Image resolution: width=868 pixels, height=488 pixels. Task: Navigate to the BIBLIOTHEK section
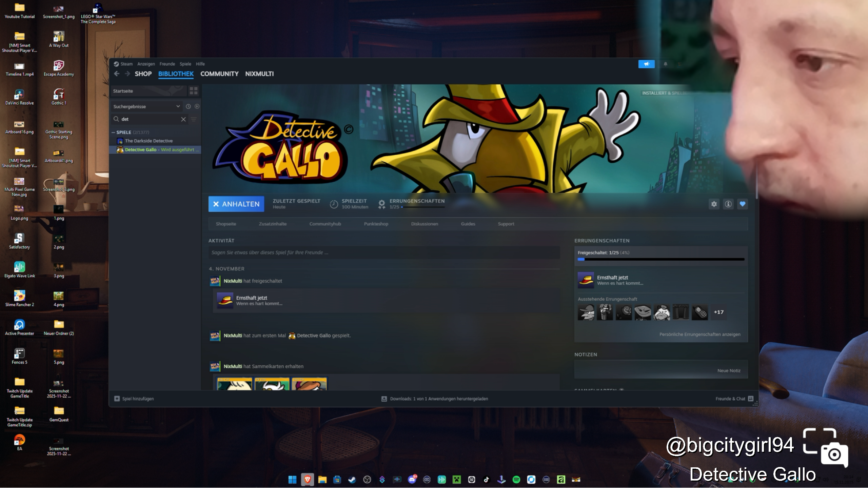point(176,74)
